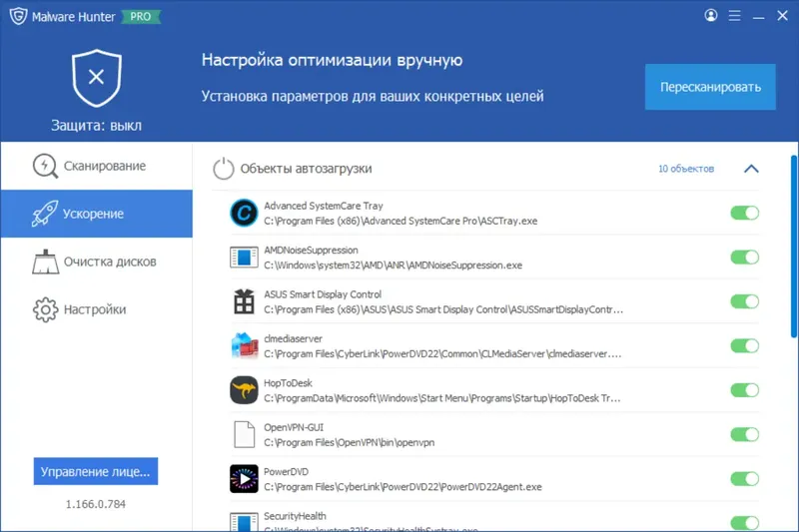Select the PowerDVD22Agent.exe path text
The height and width of the screenshot is (532, 799).
tap(402, 487)
